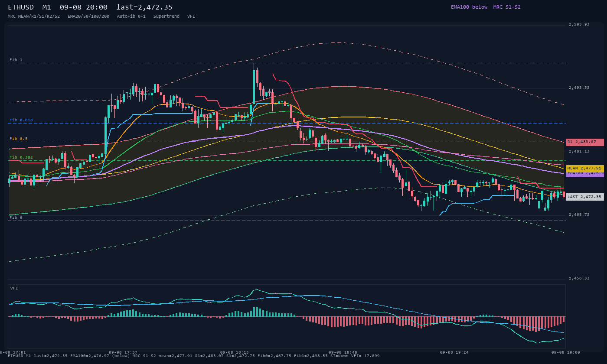Click the last=2,472.35 header value
Image resolution: width=607 pixels, height=364 pixels.
144,7
